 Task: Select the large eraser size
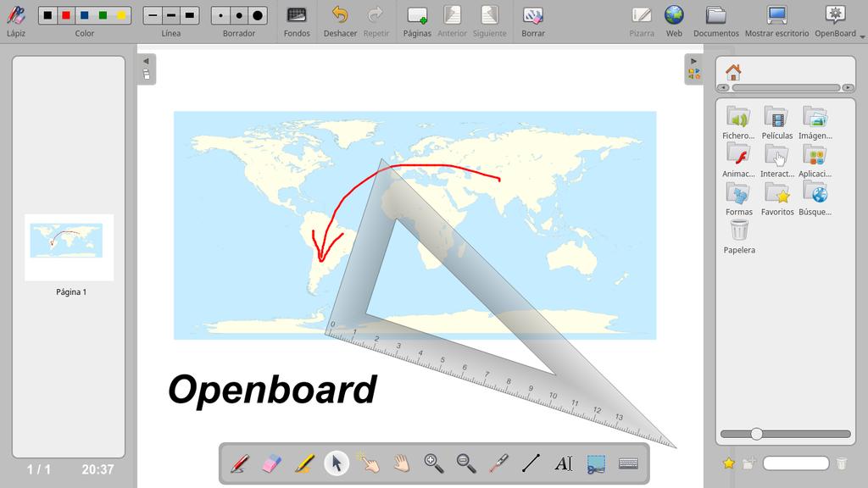258,15
